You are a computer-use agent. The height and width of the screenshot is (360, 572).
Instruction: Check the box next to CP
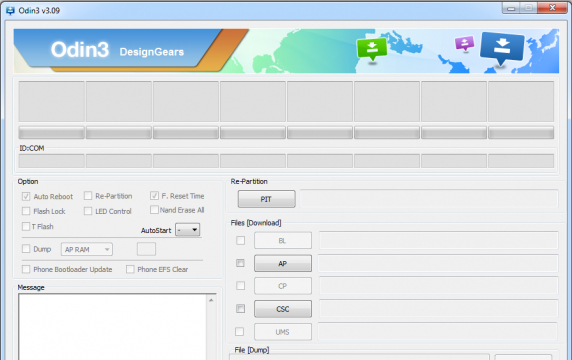click(x=240, y=285)
